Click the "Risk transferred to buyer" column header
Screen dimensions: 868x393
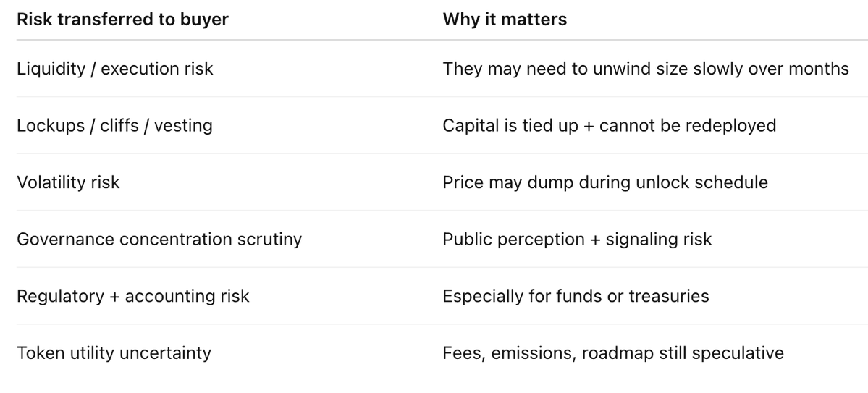[122, 20]
